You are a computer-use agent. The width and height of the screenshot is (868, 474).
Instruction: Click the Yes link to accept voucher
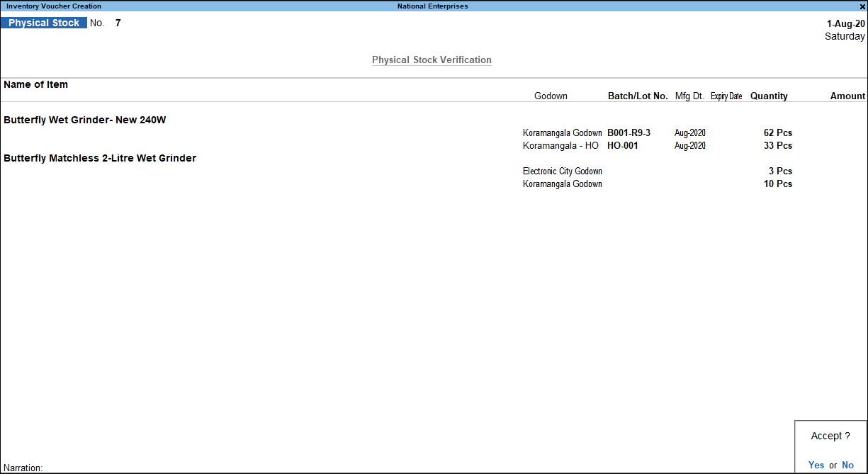point(816,465)
